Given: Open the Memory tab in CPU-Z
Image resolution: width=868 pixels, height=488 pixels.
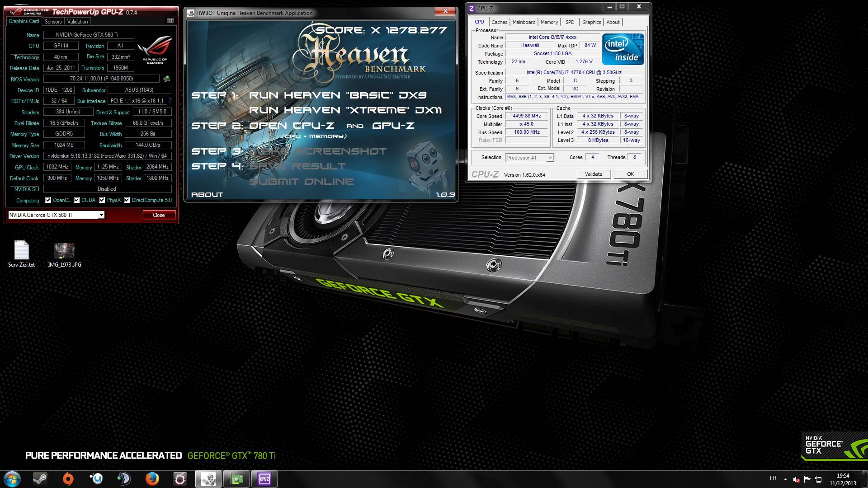Looking at the screenshot, I should point(549,22).
